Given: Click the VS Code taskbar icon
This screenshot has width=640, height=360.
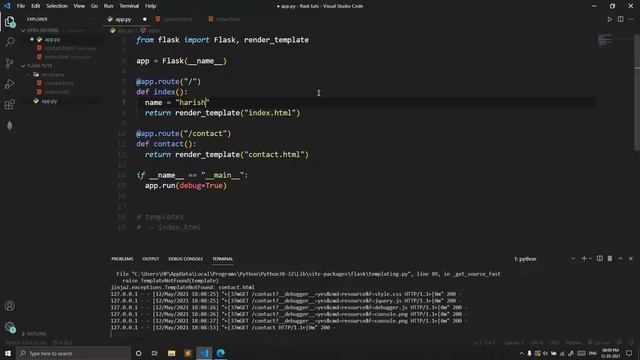Looking at the screenshot, I should point(204,353).
